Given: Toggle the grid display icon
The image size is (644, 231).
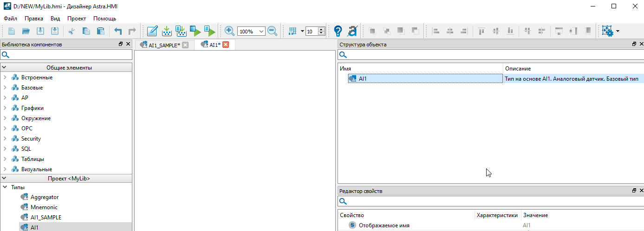Looking at the screenshot, I should [x=293, y=31].
